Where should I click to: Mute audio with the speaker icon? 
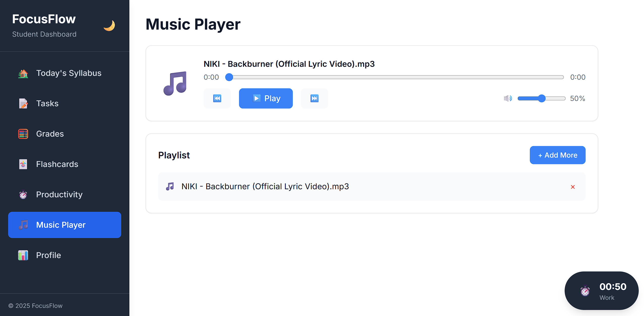508,98
